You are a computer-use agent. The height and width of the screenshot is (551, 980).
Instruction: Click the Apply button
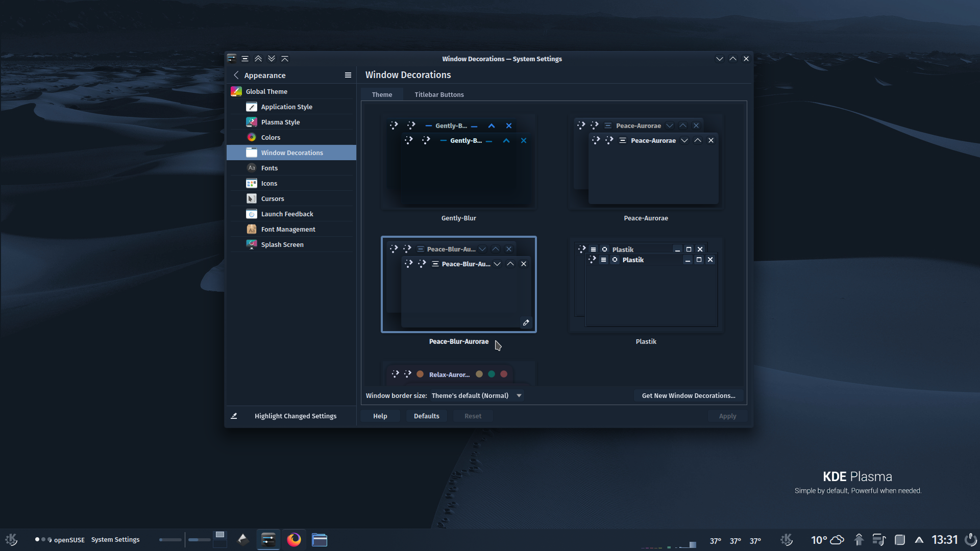727,416
